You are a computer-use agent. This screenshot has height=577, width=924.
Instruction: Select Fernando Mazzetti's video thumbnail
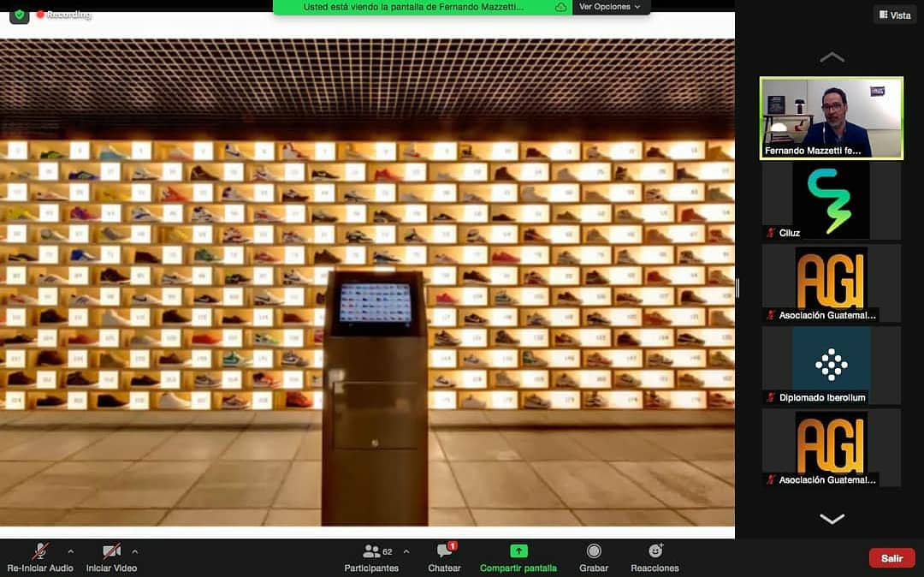tap(831, 118)
